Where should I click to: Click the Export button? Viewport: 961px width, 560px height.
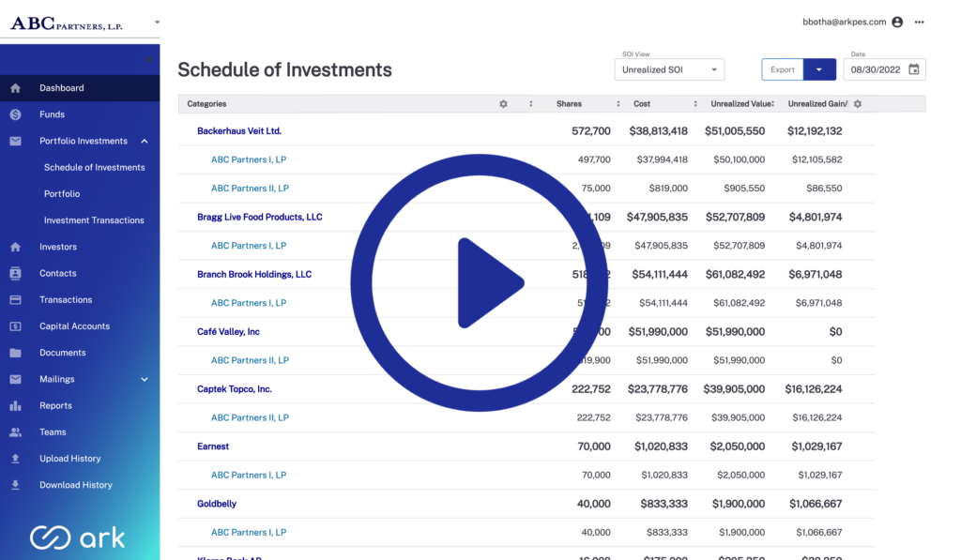783,69
